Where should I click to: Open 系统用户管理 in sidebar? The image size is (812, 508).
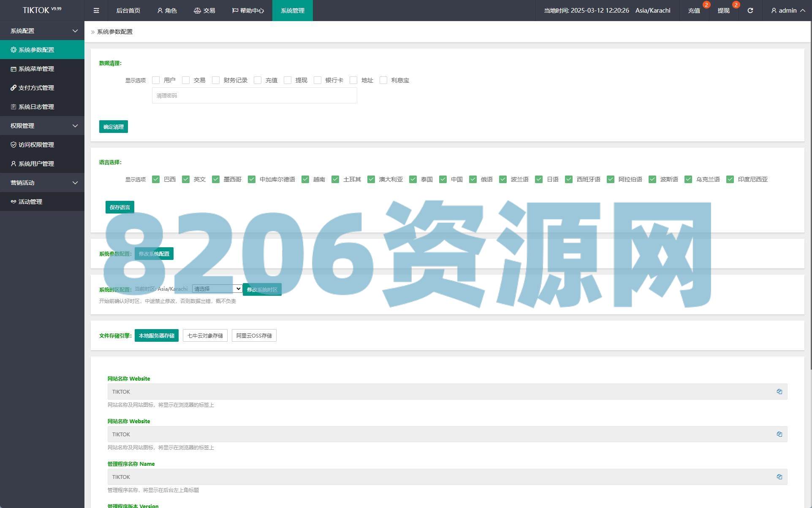tap(42, 164)
